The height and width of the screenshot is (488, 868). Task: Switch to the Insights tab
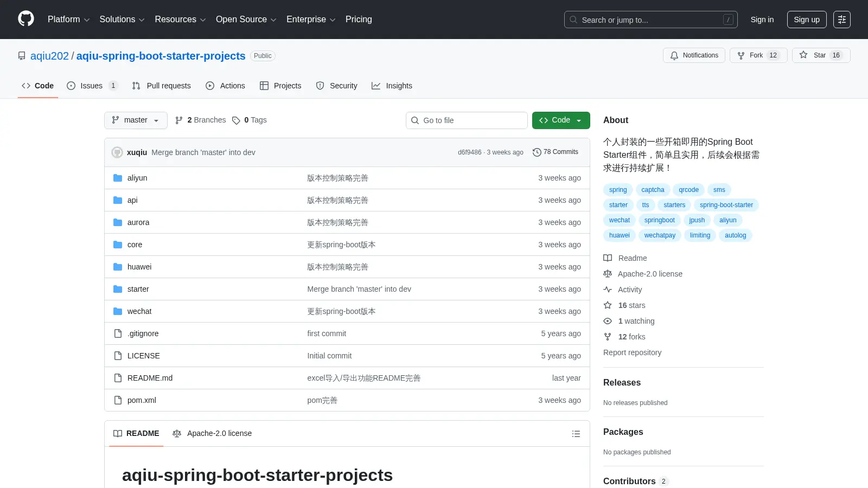pyautogui.click(x=392, y=86)
